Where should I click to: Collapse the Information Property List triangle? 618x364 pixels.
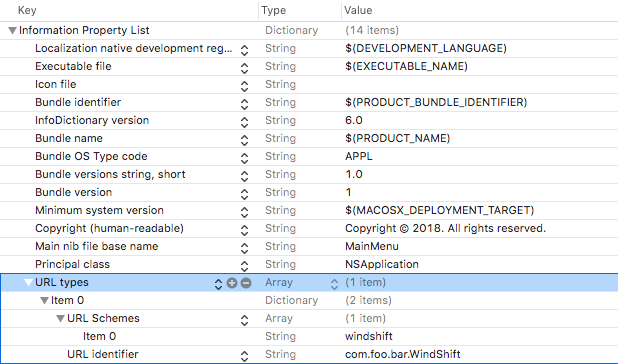point(13,30)
